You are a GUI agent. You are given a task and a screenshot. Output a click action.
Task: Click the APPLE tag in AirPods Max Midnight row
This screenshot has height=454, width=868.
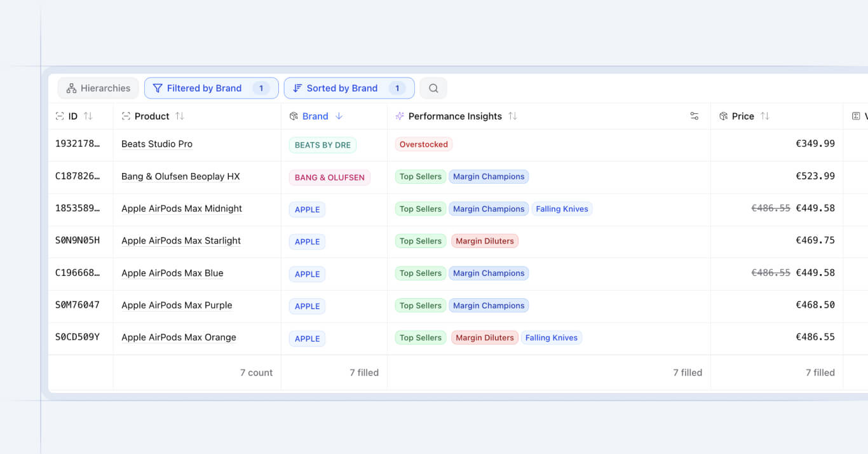(x=307, y=210)
